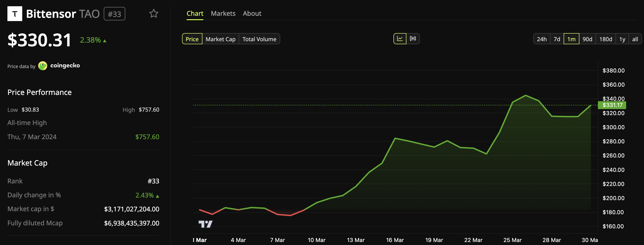
Task: Select the 24h timeframe
Action: [541, 39]
